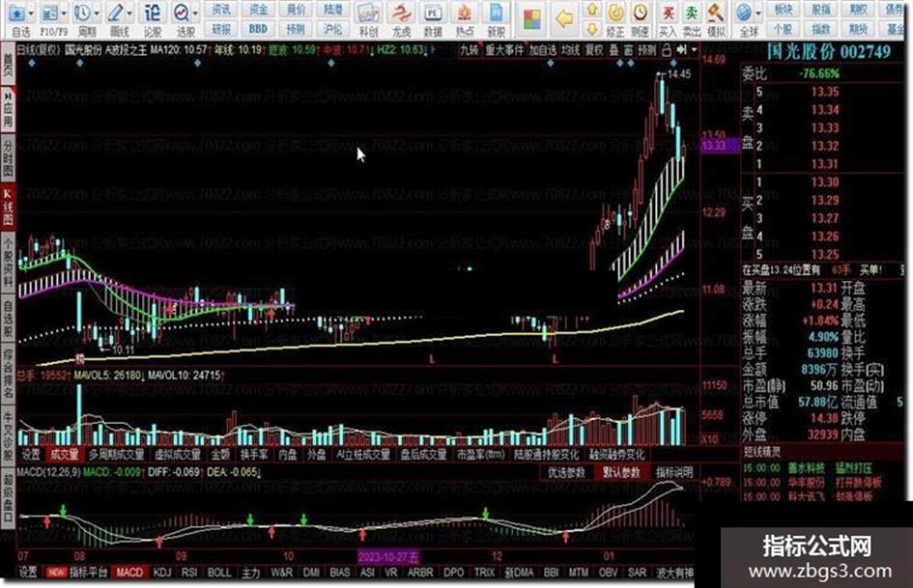This screenshot has width=913, height=588.
Task: Toggle 重大事件 major events markers
Action: pos(505,51)
